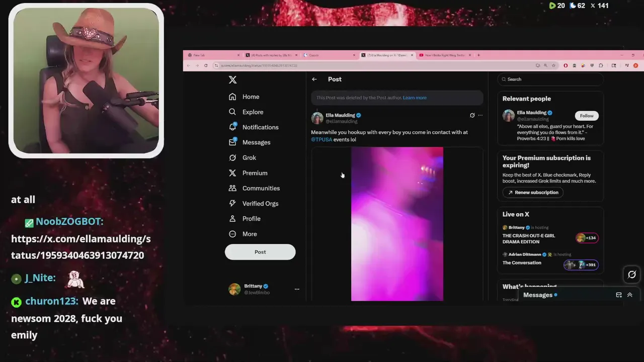Open Brittany account switcher avatar

click(234, 289)
